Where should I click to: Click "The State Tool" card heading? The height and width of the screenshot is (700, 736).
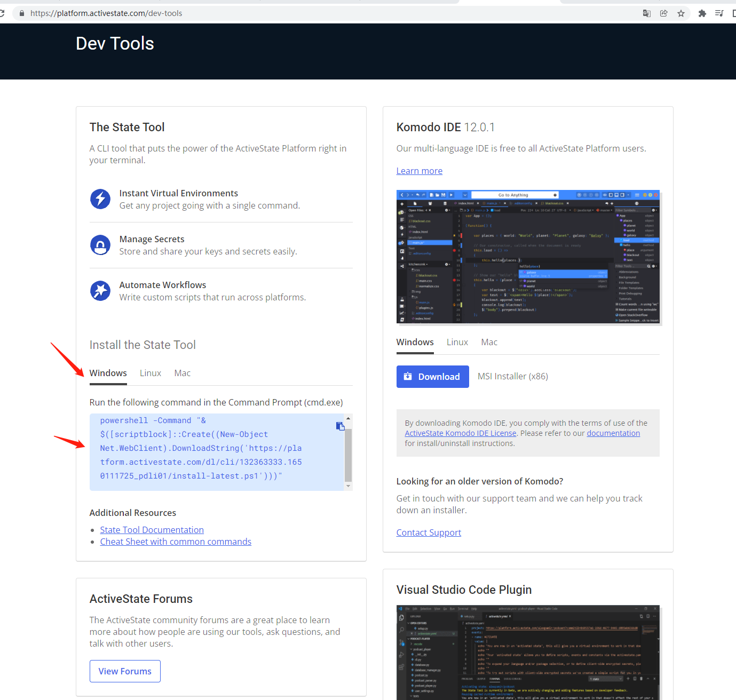click(x=127, y=127)
